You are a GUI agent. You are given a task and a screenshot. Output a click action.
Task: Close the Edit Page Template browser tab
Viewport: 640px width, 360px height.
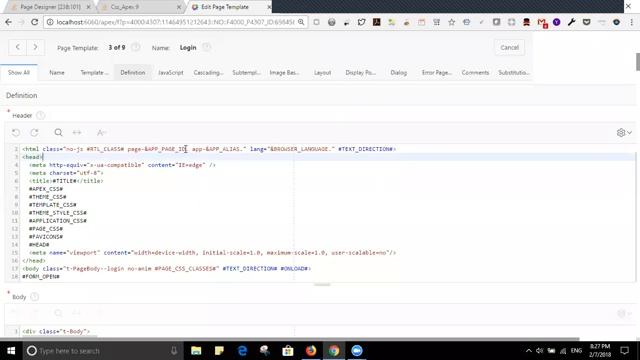[269, 7]
